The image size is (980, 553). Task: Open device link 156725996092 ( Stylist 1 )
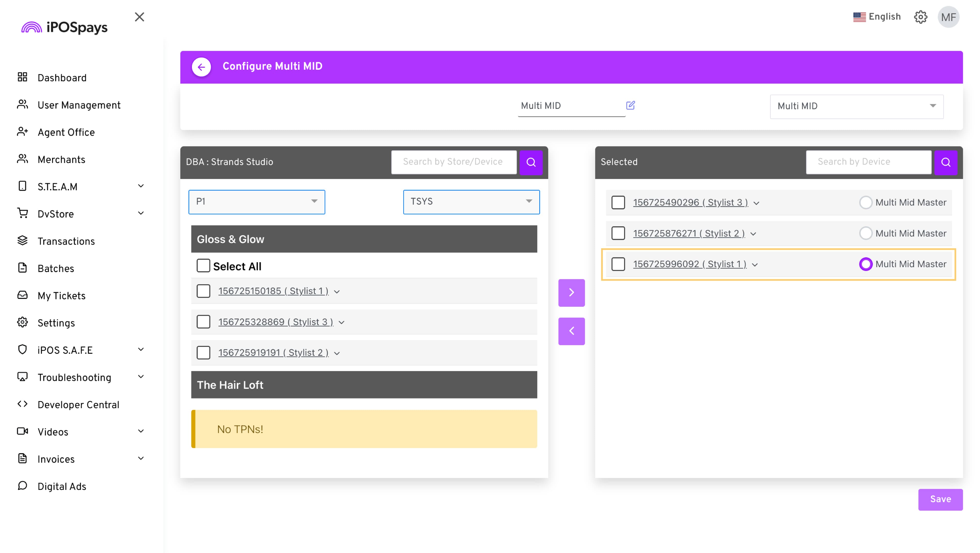tap(690, 264)
